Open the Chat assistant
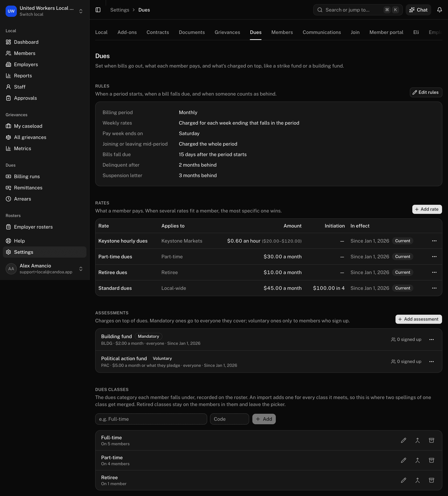 [x=418, y=10]
